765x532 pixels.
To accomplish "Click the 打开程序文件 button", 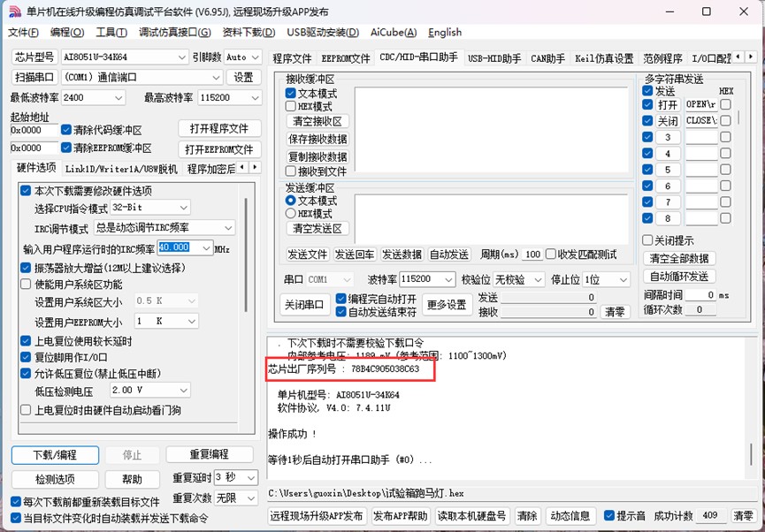I will 219,129.
